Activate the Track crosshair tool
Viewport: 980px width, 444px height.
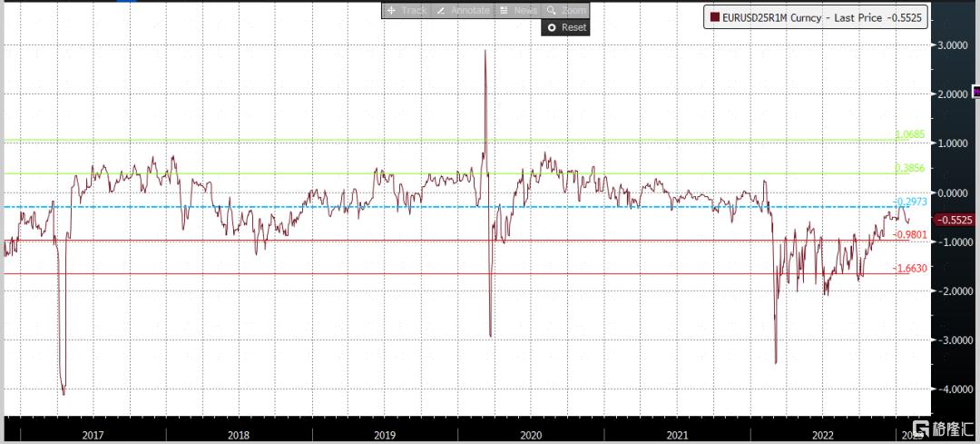click(407, 11)
